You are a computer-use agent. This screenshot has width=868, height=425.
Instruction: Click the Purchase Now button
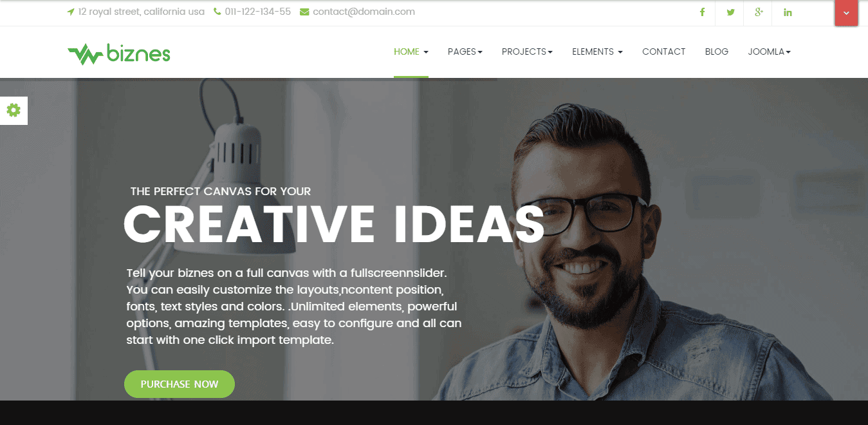pos(180,384)
